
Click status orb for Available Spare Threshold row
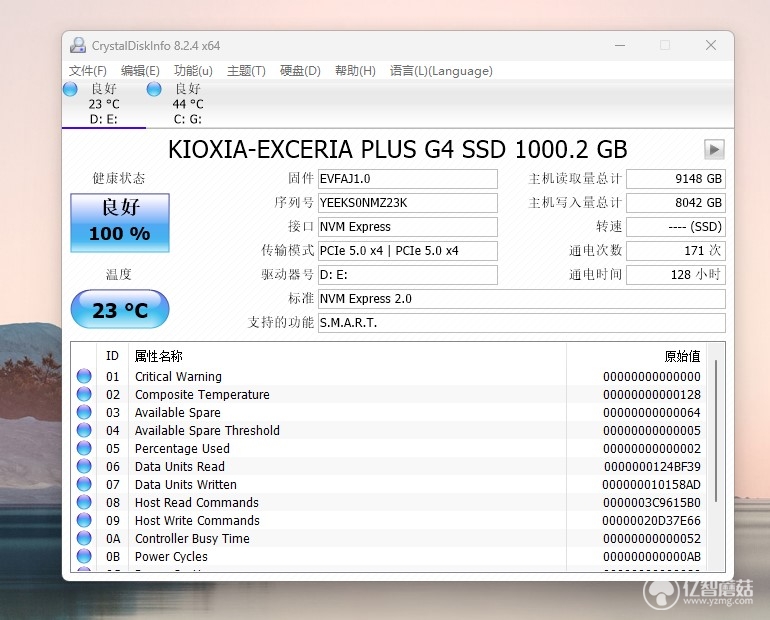click(x=84, y=430)
